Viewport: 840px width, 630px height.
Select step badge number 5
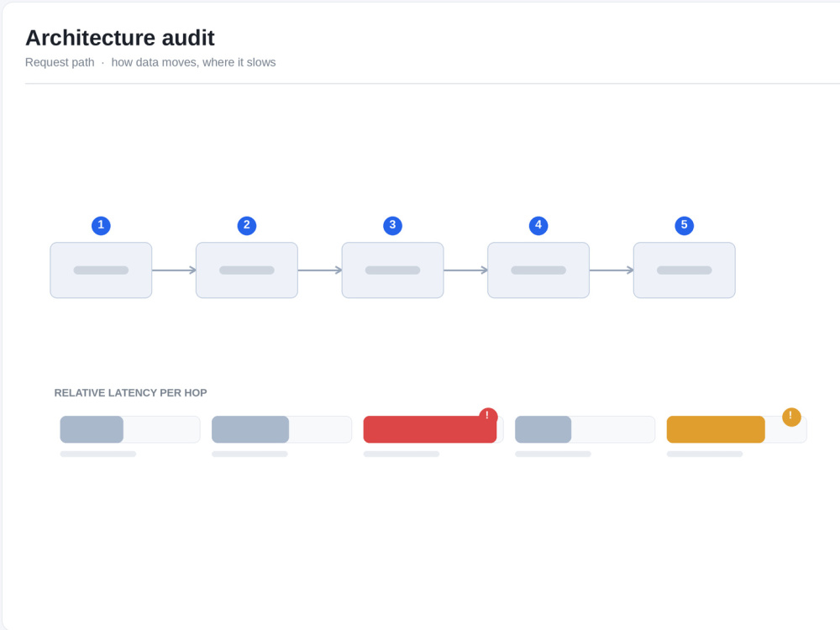pyautogui.click(x=684, y=225)
